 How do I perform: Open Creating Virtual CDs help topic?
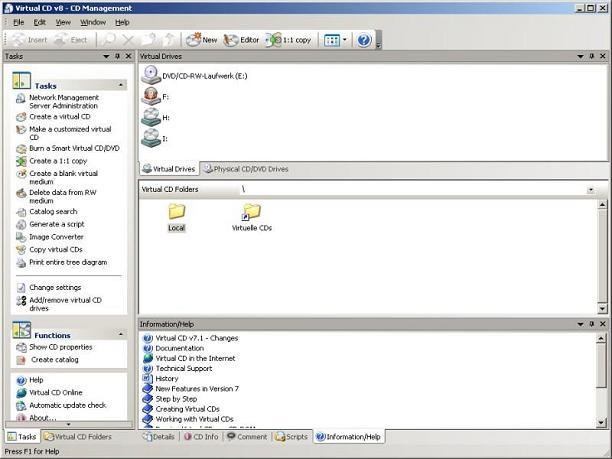(187, 409)
